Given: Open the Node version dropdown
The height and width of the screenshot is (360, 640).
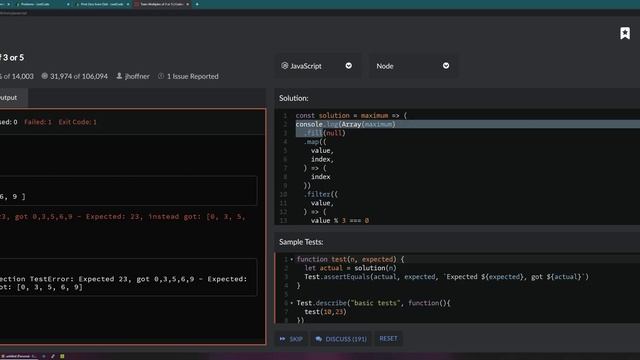Looking at the screenshot, I should (x=413, y=66).
